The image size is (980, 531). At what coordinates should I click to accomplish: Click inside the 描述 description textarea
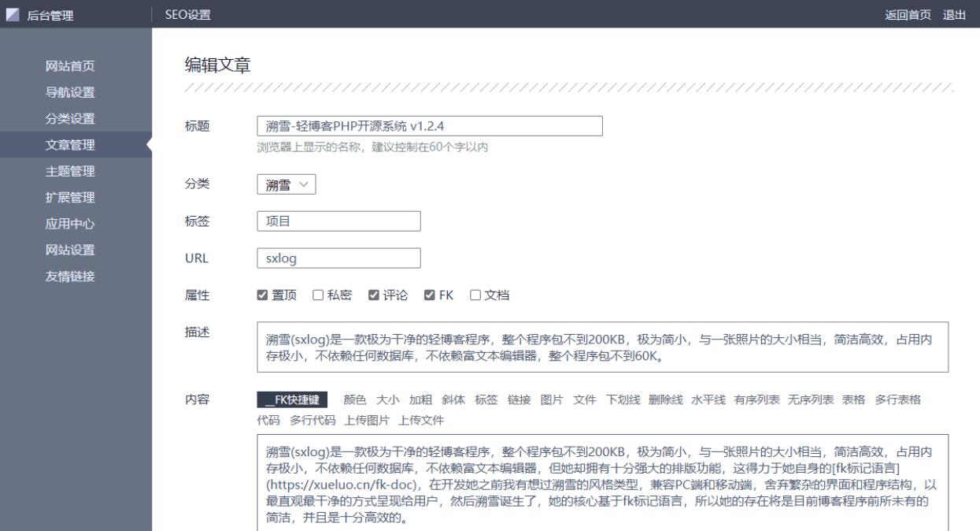click(x=603, y=347)
